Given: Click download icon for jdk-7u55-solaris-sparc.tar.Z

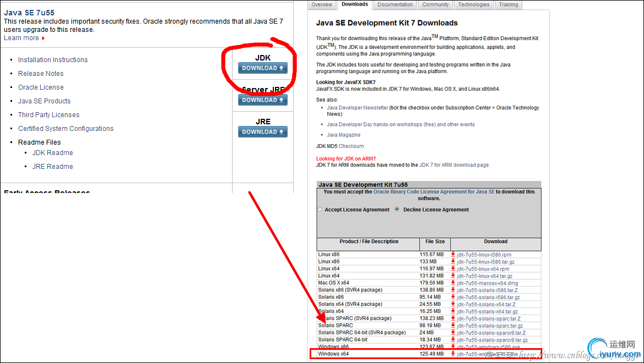Looking at the screenshot, I should click(x=453, y=318).
